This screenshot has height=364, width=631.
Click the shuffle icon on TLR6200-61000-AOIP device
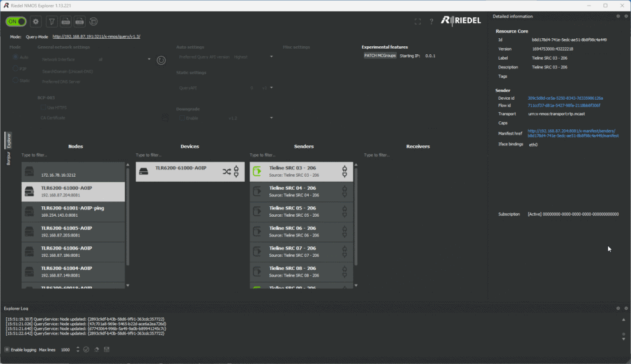pos(226,172)
